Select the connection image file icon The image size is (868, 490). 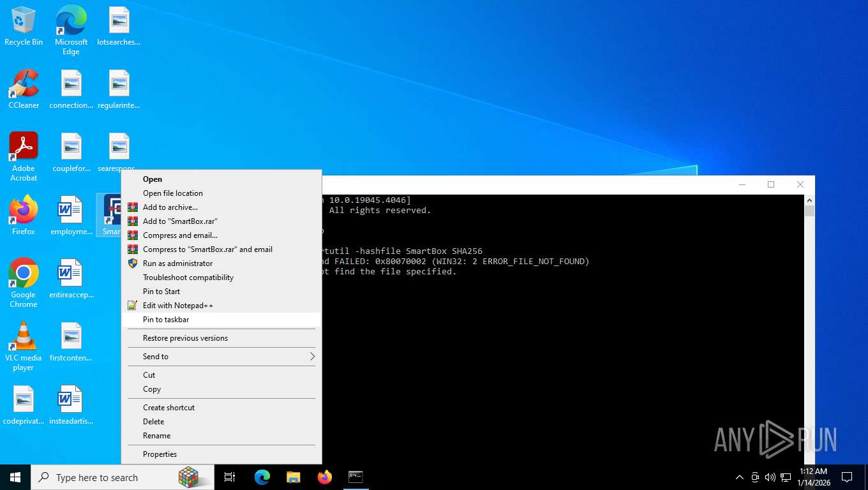click(x=71, y=89)
